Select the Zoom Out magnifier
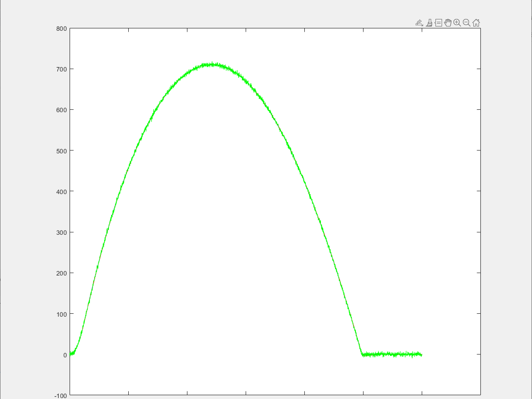Viewport: 532px width, 399px height. (x=467, y=23)
